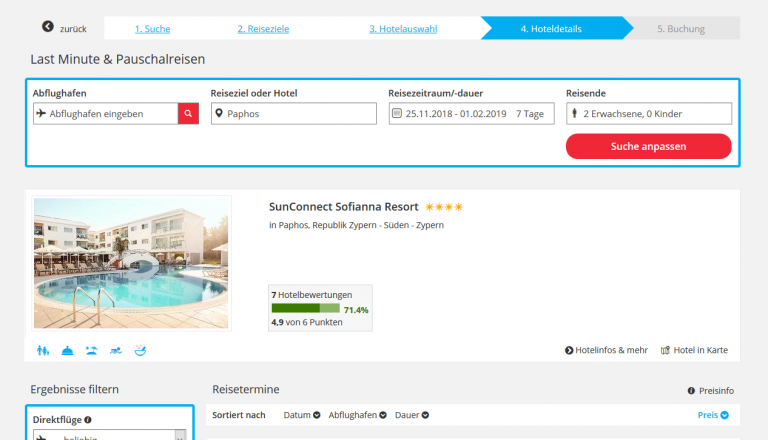Click the family-friendly amenity icon under hotel photo
The width and height of the screenshot is (768, 440).
coord(43,350)
